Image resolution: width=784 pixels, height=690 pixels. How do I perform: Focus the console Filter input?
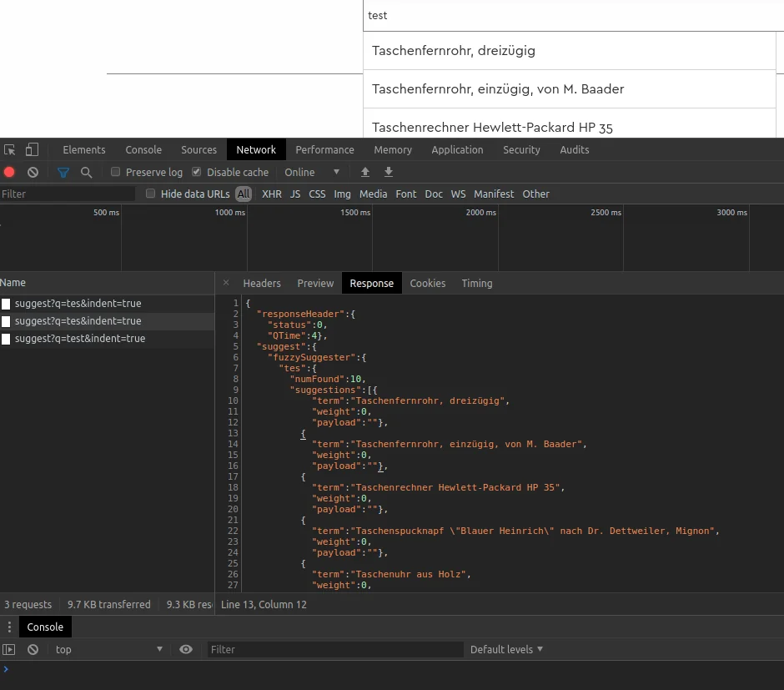coord(335,649)
